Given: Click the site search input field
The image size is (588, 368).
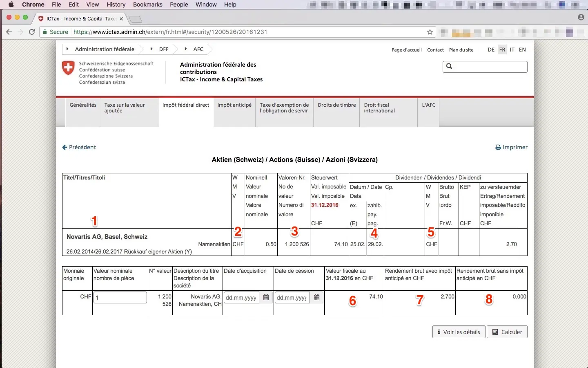Looking at the screenshot, I should click(x=485, y=67).
